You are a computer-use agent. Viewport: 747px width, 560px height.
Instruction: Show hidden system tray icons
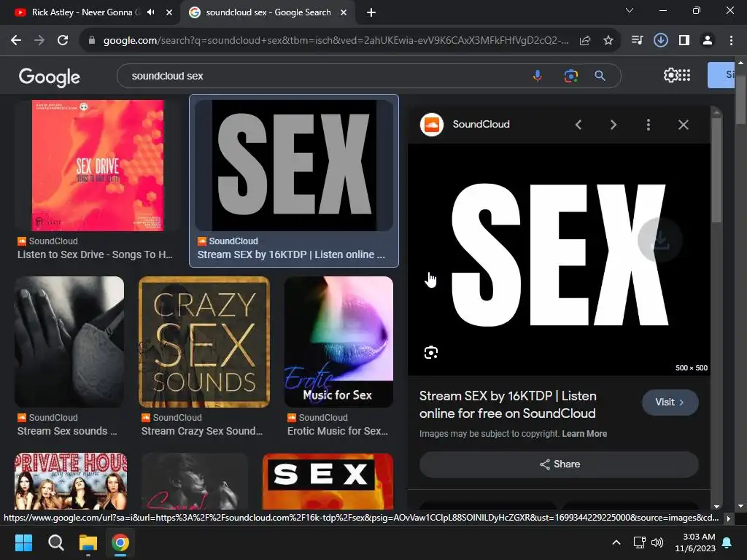pyautogui.click(x=616, y=542)
